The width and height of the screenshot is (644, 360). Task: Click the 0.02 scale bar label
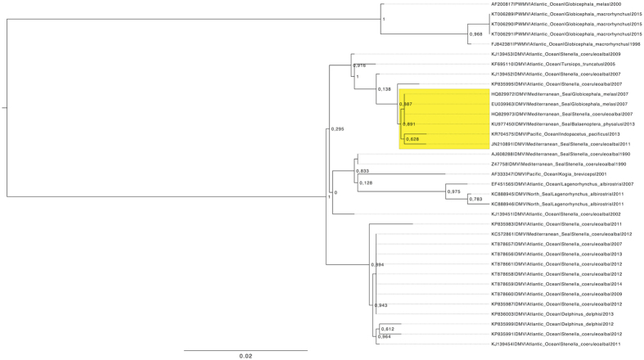[245, 356]
